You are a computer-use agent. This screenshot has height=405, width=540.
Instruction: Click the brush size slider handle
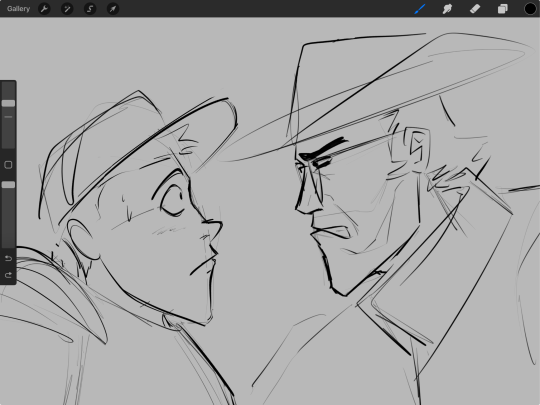pos(8,103)
